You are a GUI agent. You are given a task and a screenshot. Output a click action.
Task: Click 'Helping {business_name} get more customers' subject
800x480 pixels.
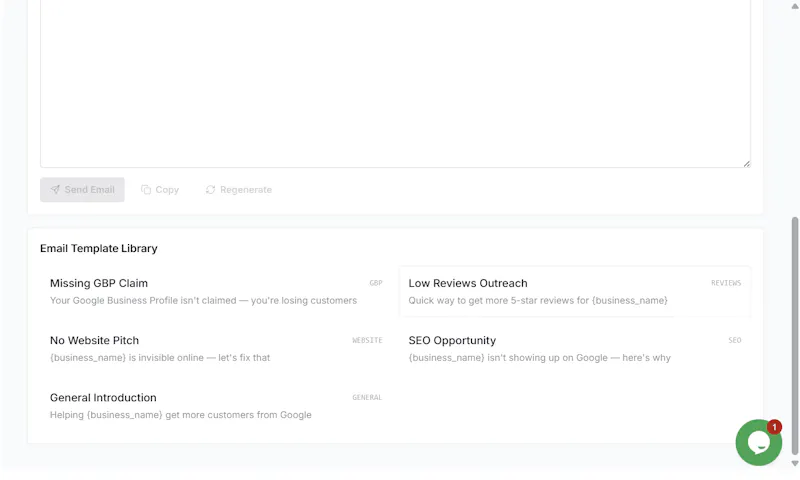pos(181,415)
